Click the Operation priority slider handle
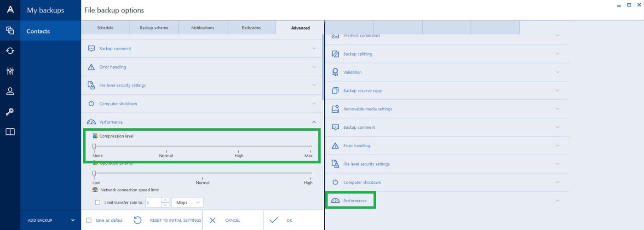This screenshot has height=230, width=644. pyautogui.click(x=94, y=173)
